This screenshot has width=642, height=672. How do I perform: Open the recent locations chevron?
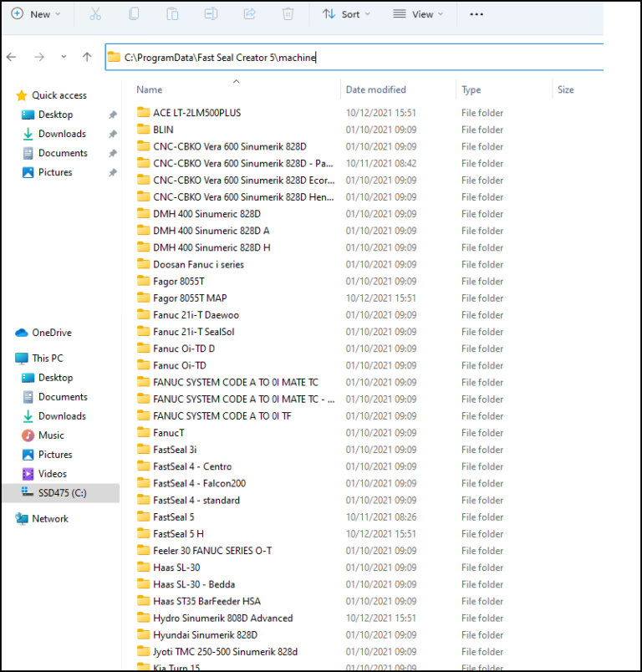coord(64,57)
